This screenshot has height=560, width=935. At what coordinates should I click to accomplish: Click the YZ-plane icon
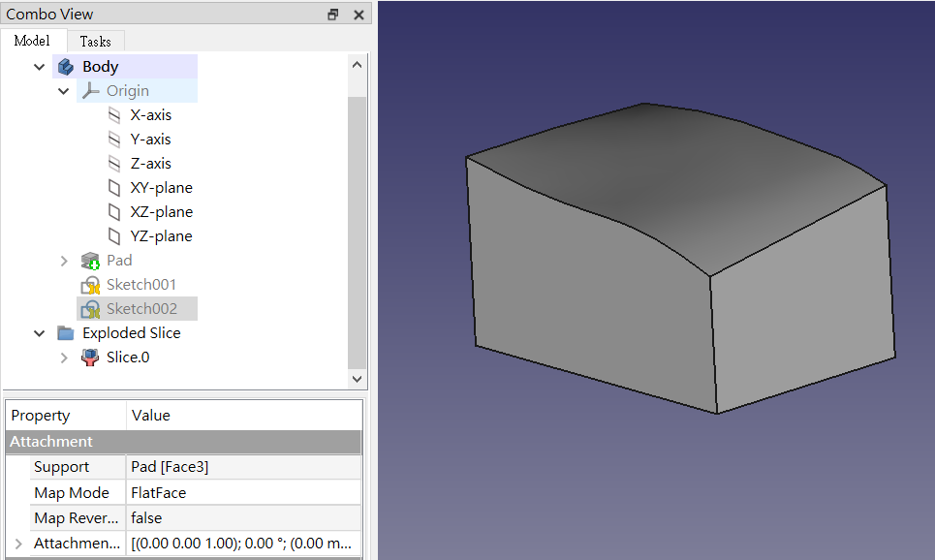pyautogui.click(x=114, y=236)
